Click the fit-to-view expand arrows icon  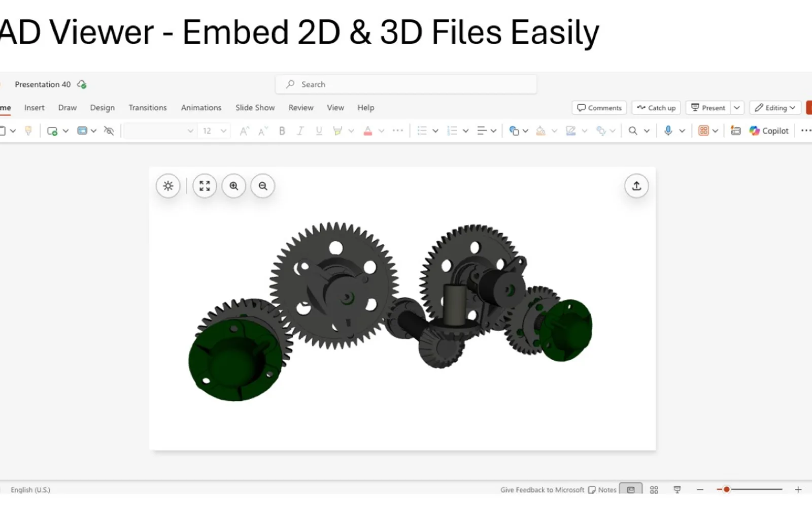tap(205, 186)
